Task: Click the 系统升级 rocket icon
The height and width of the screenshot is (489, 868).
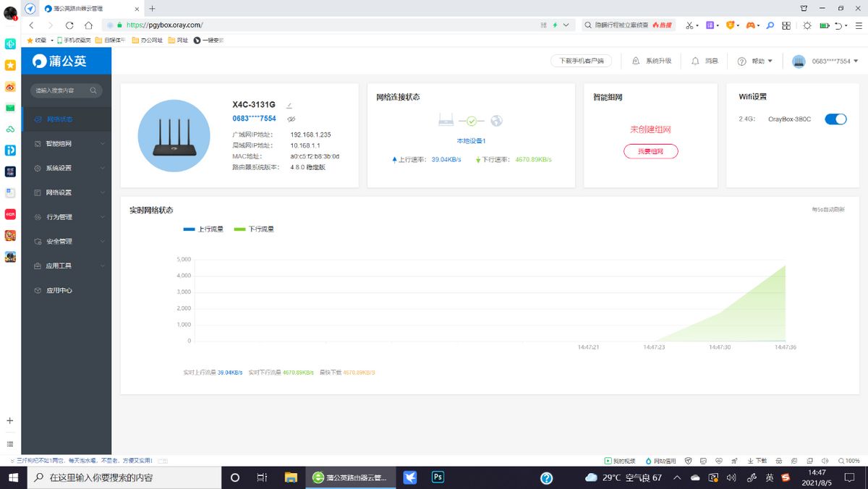Action: (636, 61)
